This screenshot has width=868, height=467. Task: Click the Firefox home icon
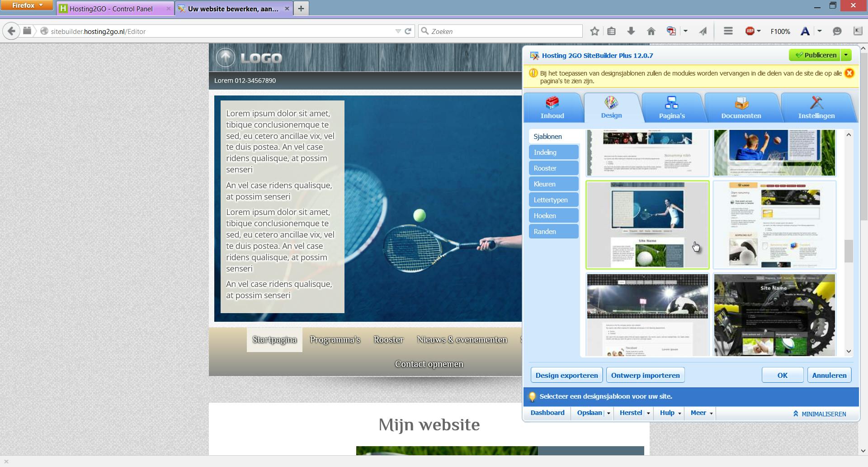pyautogui.click(x=651, y=31)
